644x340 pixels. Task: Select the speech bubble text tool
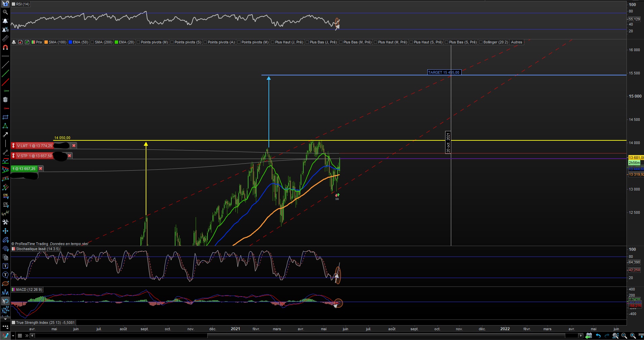coord(5,275)
